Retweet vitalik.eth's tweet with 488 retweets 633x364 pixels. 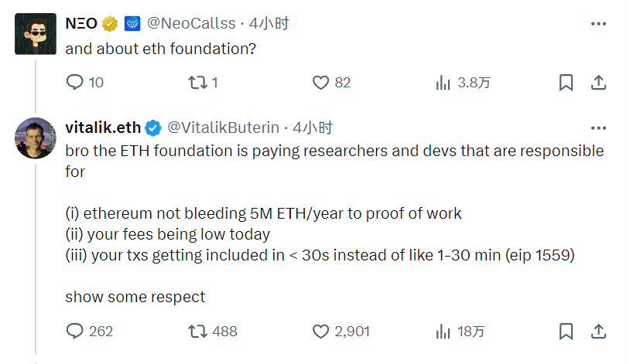197,332
